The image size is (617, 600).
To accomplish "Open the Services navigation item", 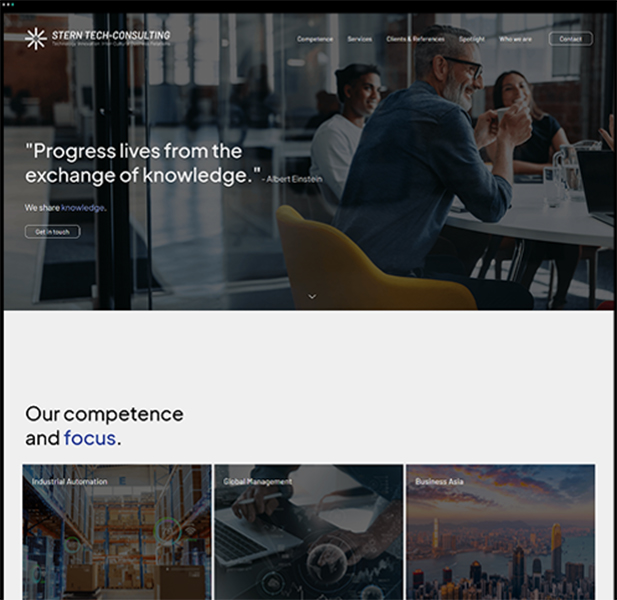I will coord(359,39).
